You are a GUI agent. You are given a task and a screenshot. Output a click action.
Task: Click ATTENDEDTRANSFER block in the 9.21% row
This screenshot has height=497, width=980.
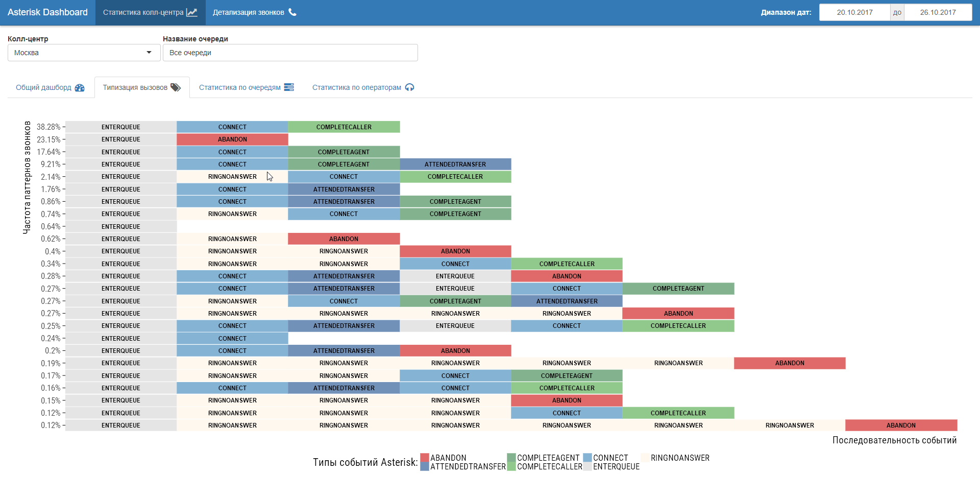455,164
